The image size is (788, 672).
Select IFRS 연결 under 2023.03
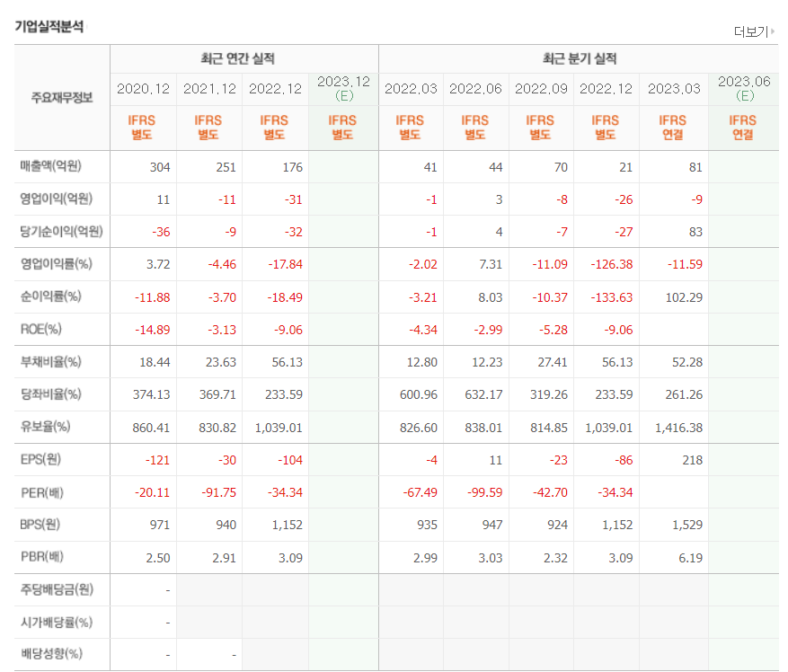pos(672,128)
